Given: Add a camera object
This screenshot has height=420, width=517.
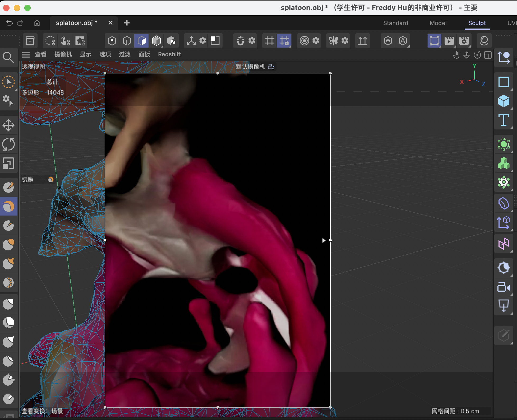Looking at the screenshot, I should tap(504, 287).
